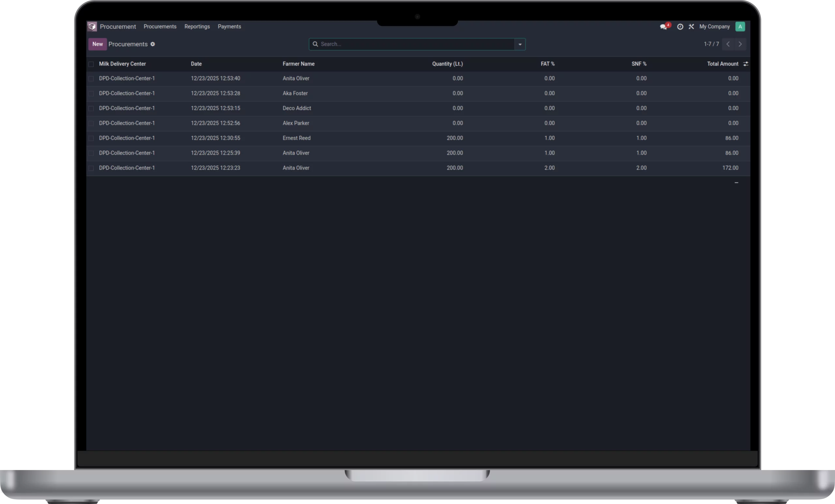Select the Ernest Reed row checkbox
The image size is (835, 504).
[91, 138]
